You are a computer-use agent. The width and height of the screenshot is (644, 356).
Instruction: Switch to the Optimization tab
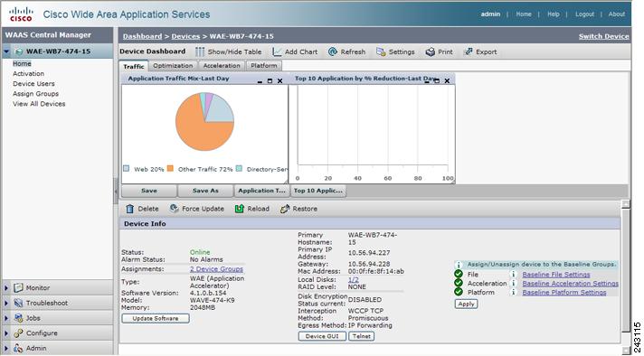pyautogui.click(x=173, y=66)
